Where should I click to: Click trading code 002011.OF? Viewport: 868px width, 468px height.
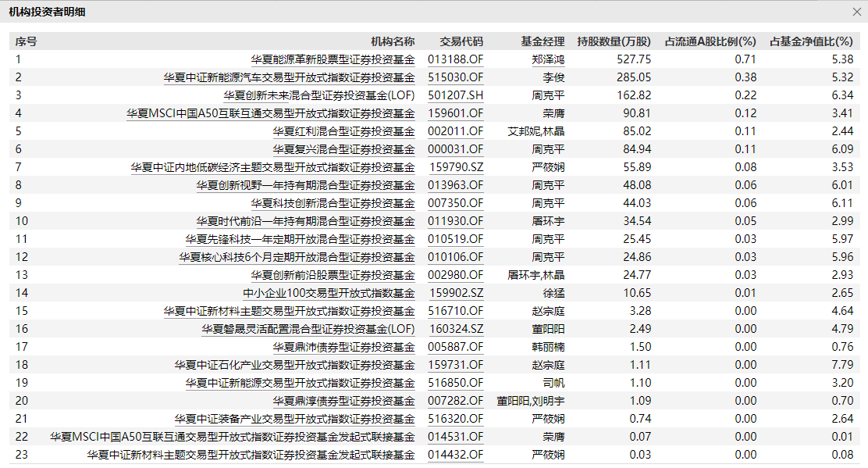coord(456,131)
